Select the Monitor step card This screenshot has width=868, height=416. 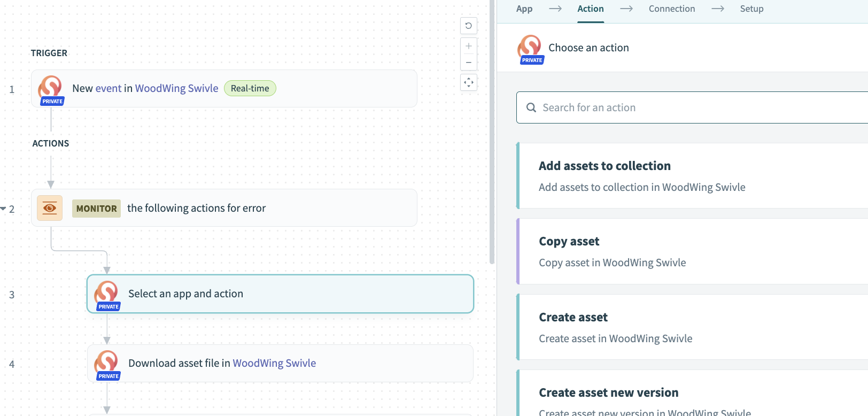coord(224,208)
